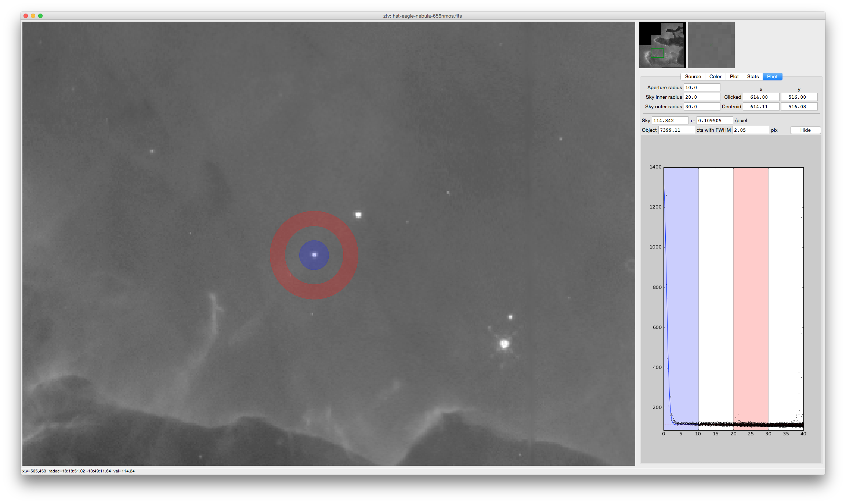This screenshot has height=504, width=846.
Task: Switch to the Source tab
Action: [693, 76]
